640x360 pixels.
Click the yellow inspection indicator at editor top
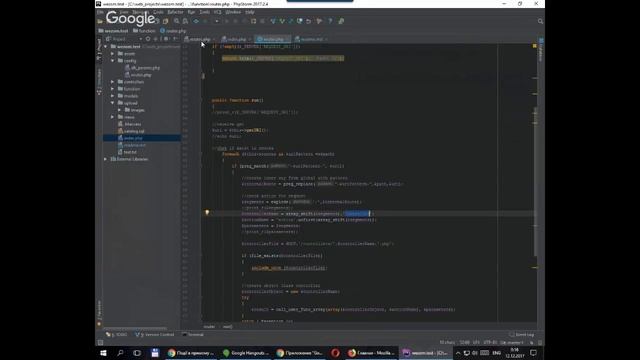535,46
